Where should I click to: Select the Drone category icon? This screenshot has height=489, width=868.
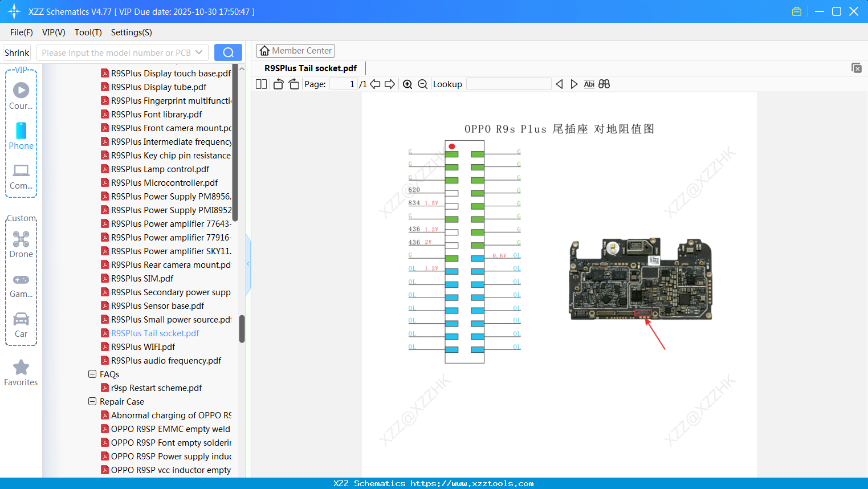pos(21,244)
